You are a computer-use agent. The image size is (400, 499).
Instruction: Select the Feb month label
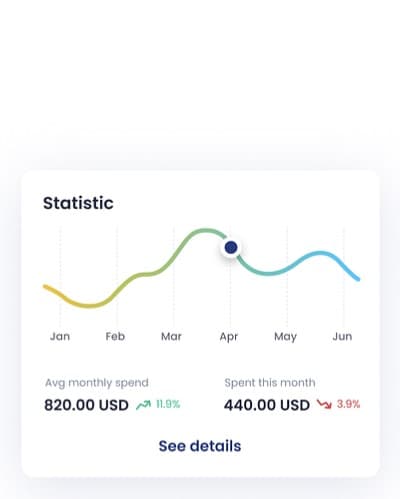[x=115, y=336]
